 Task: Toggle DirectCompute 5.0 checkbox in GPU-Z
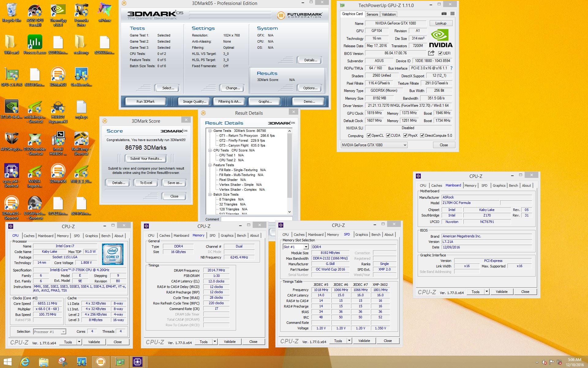click(422, 136)
